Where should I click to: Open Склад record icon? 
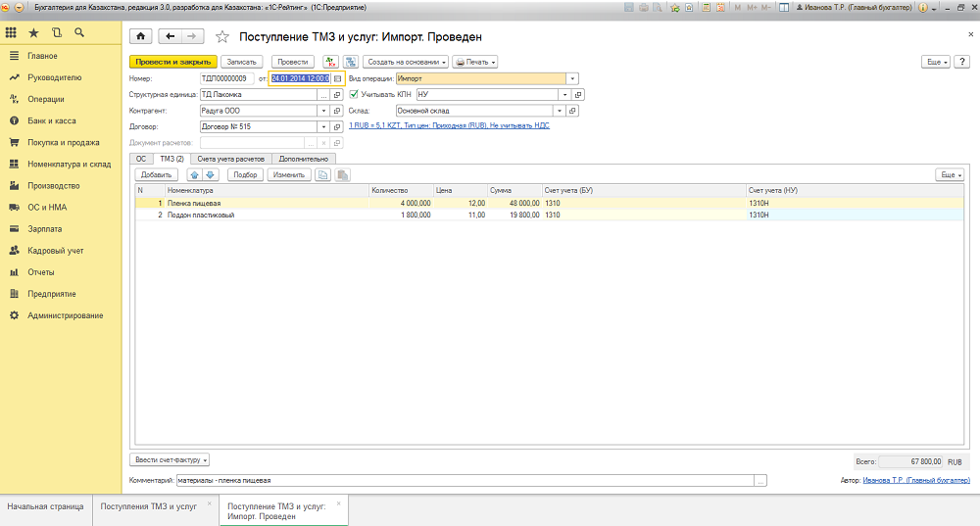[x=572, y=111]
